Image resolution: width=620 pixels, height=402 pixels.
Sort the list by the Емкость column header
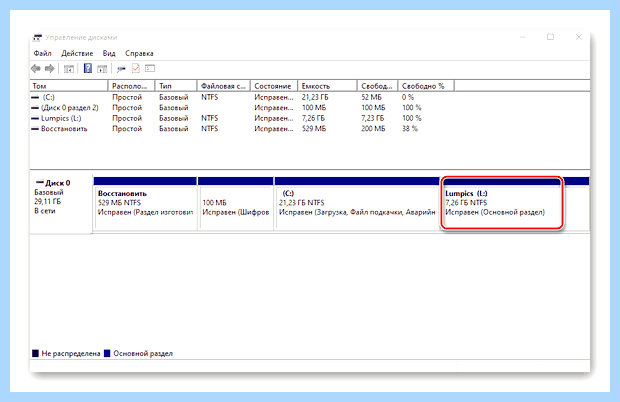(327, 86)
